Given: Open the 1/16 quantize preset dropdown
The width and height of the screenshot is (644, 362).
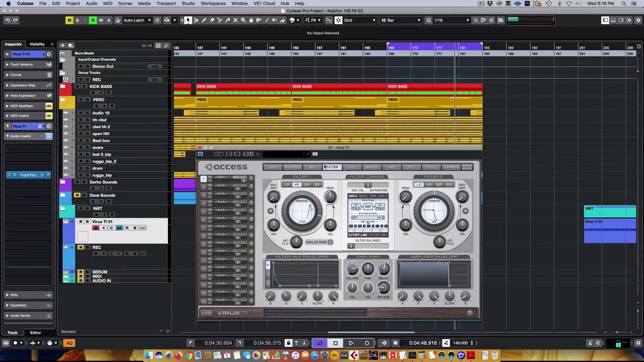Looking at the screenshot, I should pos(451,20).
